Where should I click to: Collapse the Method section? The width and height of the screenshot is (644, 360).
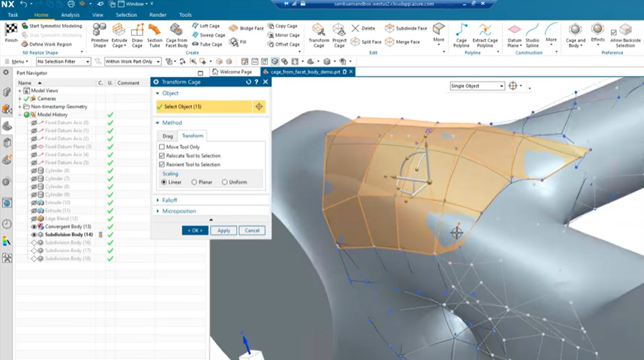coord(157,123)
